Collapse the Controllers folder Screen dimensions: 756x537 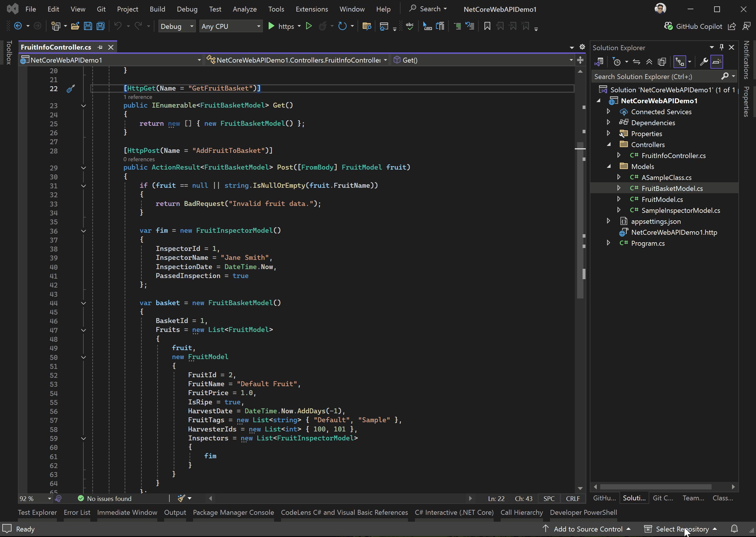tap(609, 144)
